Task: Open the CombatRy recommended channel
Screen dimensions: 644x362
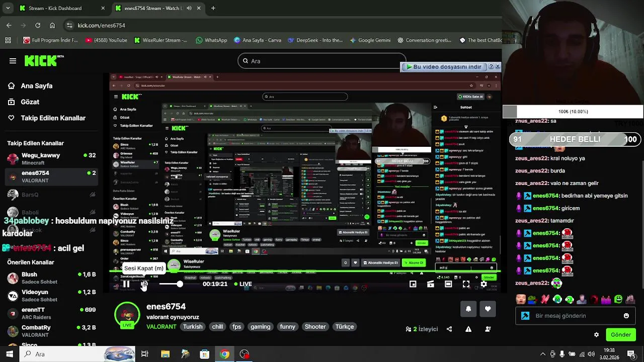Action: tap(50, 331)
